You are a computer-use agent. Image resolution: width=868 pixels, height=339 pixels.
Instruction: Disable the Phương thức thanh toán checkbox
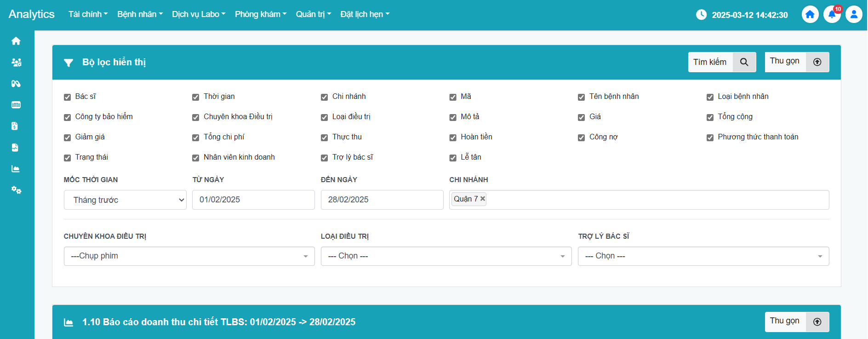(710, 138)
